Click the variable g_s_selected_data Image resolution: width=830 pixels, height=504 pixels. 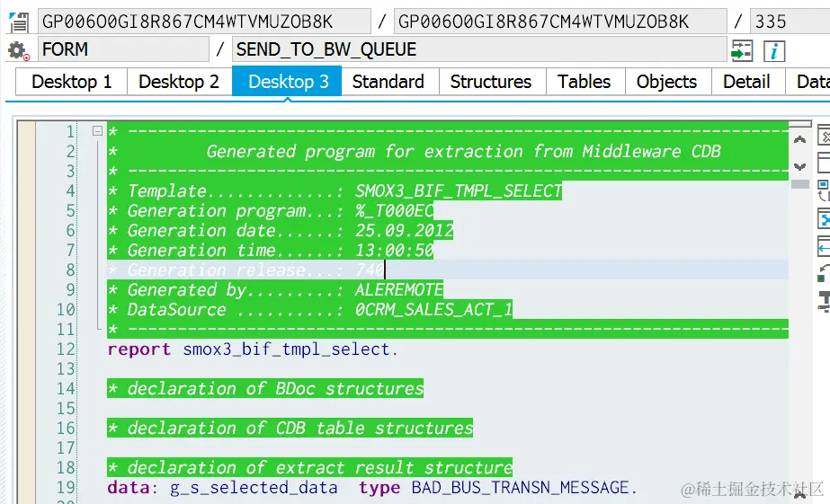point(254,487)
